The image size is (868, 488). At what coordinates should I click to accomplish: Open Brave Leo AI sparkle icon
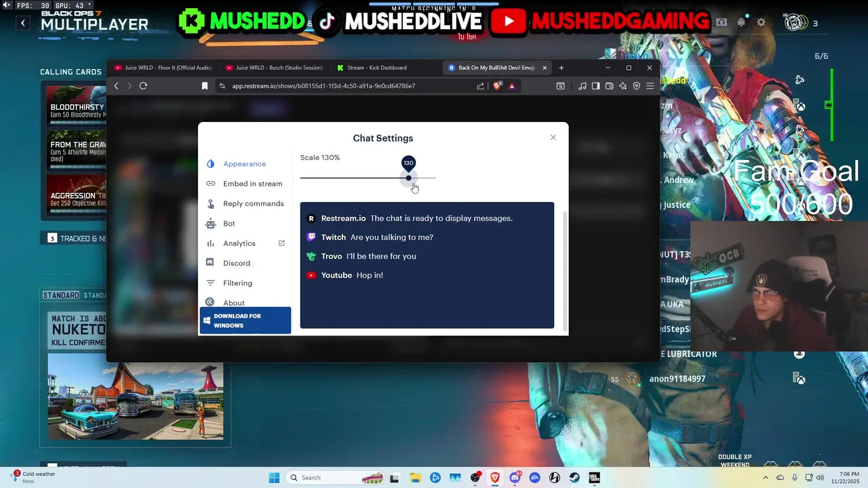(x=623, y=86)
